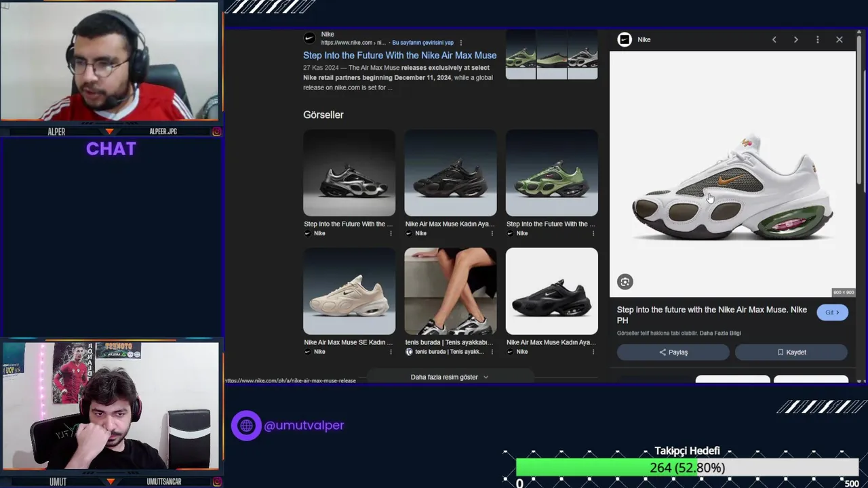The width and height of the screenshot is (868, 488).
Task: Click 'Bu sayfanın çevirisini yap' translate link
Action: tap(422, 43)
